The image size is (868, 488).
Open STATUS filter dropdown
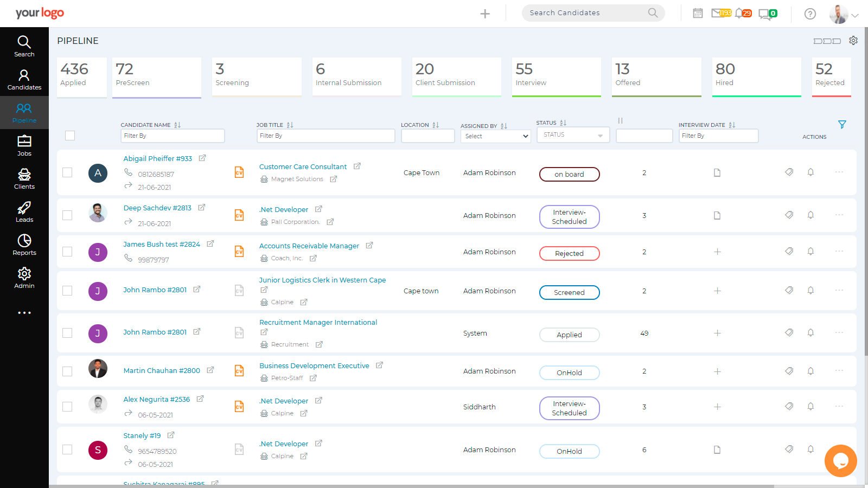click(x=573, y=135)
